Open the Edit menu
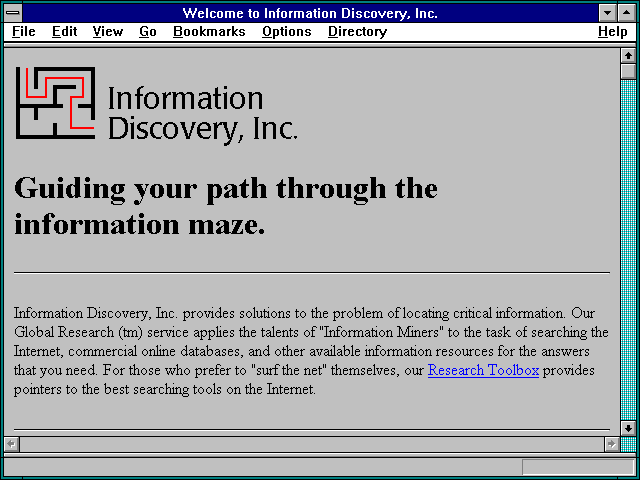 (x=64, y=31)
